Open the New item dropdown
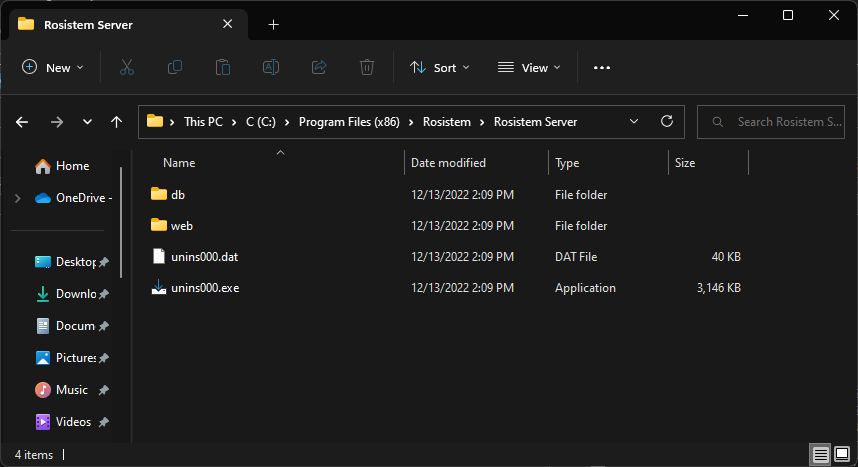Image resolution: width=858 pixels, height=467 pixels. point(53,67)
